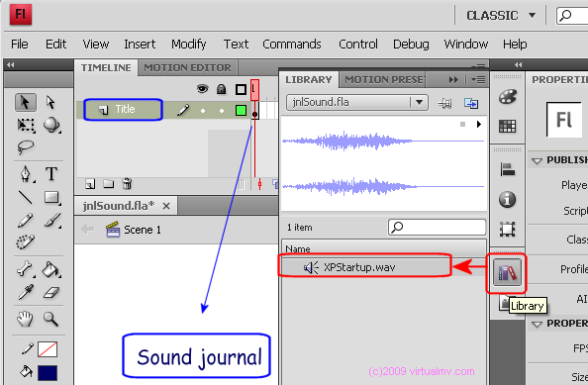Select the Zoom magnifier tool

click(50, 319)
